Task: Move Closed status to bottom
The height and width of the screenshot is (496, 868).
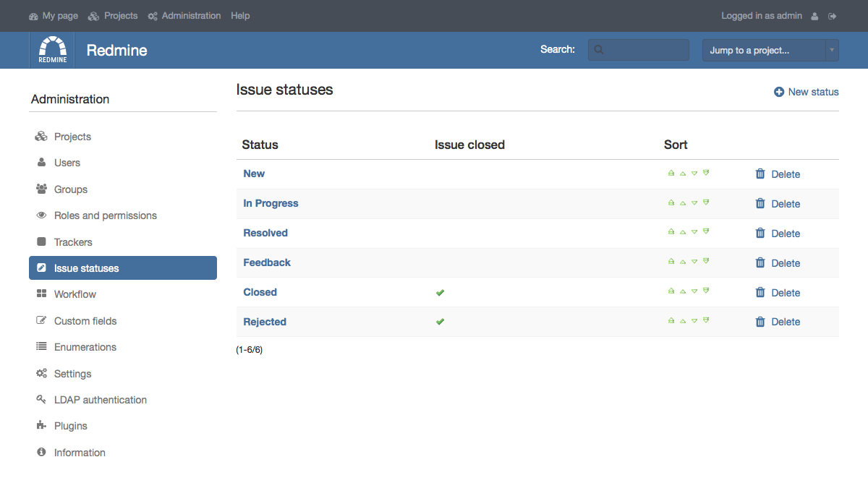Action: [x=706, y=291]
